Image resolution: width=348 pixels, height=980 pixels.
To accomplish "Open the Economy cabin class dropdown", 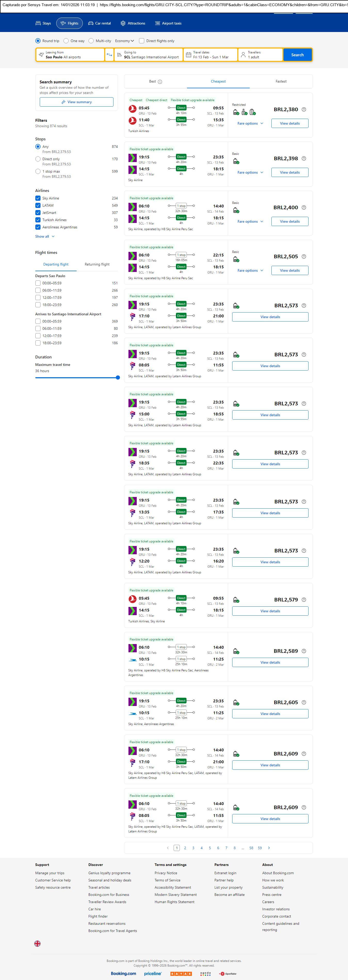I will click(124, 41).
